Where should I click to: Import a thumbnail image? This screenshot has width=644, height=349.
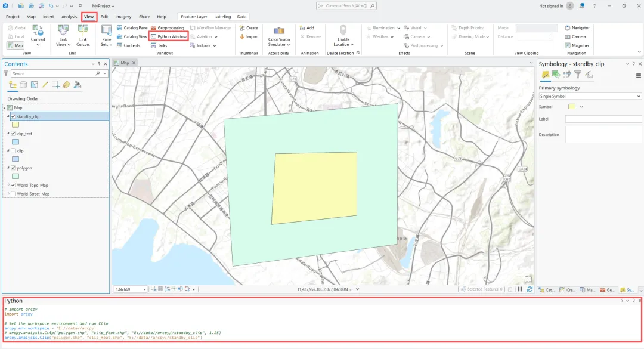(249, 36)
